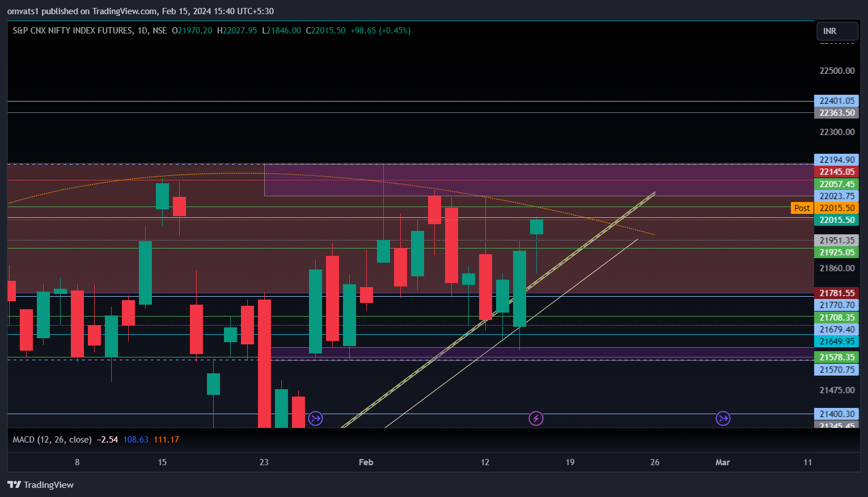The width and height of the screenshot is (868, 497).
Task: Click the 21570.75 price label
Action: 836,370
